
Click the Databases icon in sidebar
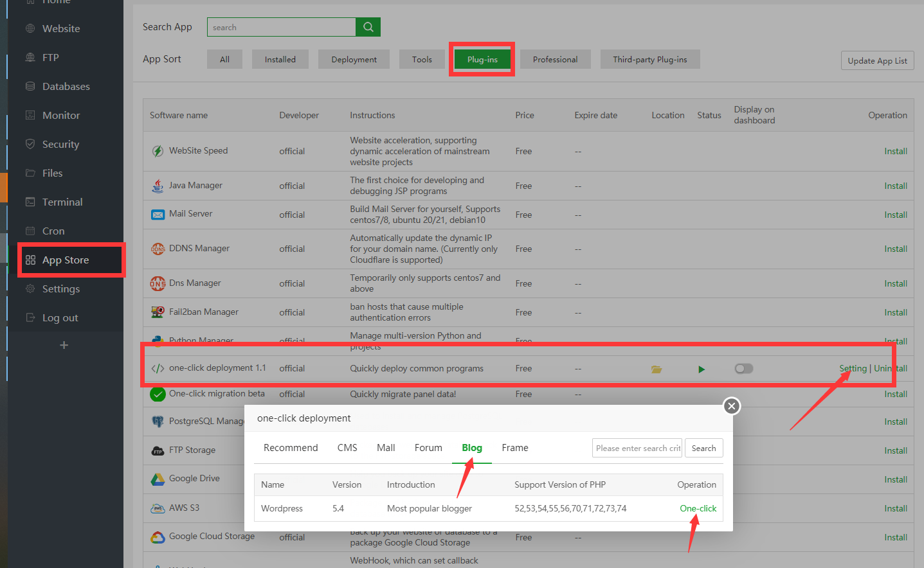tap(30, 86)
